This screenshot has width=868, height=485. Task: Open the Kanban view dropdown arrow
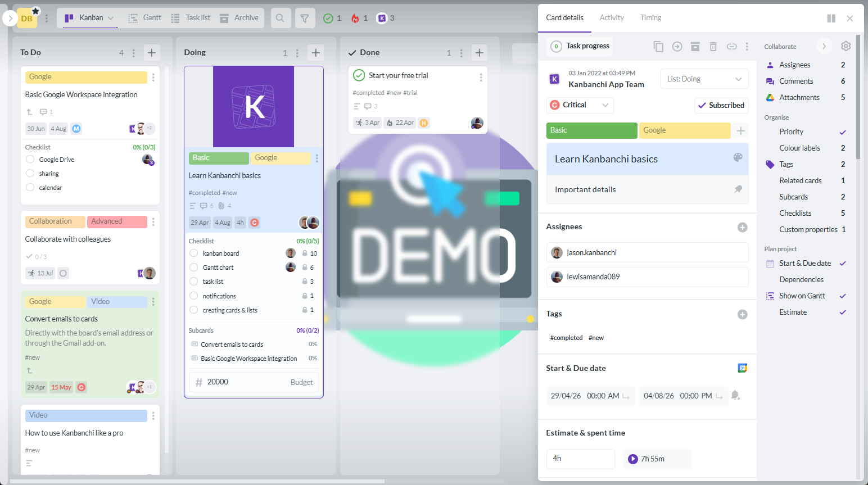(x=111, y=18)
